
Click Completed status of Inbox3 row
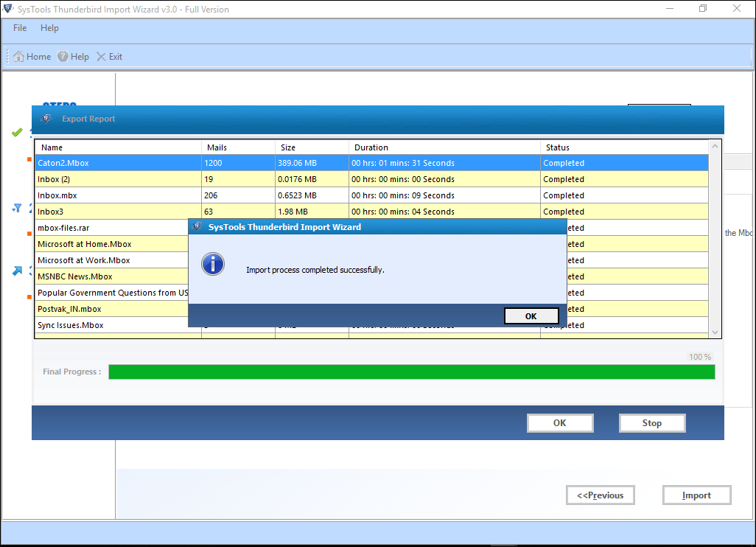coord(624,212)
